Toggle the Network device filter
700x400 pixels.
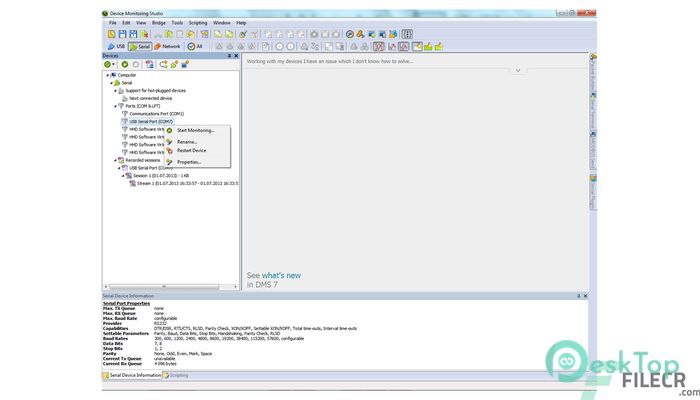click(x=167, y=46)
